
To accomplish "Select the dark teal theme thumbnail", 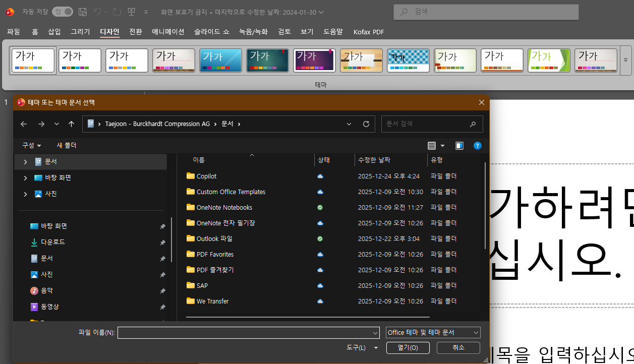I will [267, 60].
